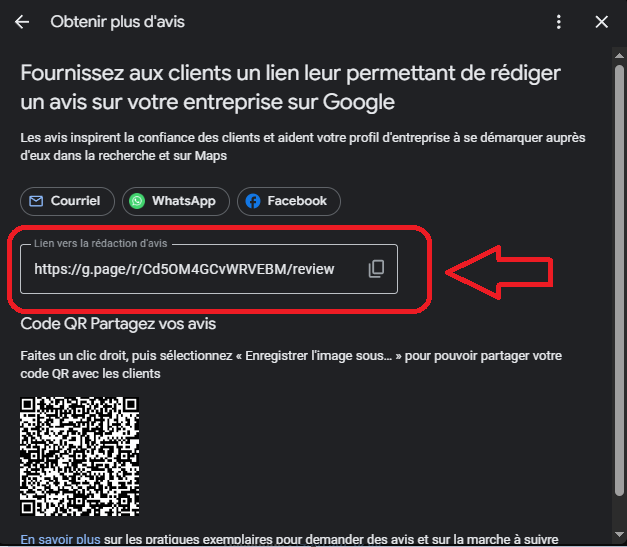Copy the review link with copy icon
The image size is (627, 547).
tap(376, 269)
